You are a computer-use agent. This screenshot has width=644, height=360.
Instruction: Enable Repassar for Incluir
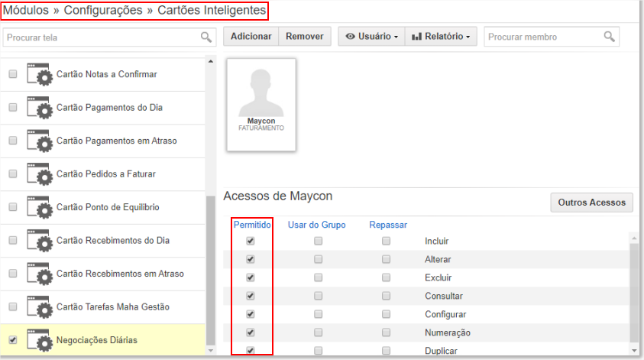point(386,241)
